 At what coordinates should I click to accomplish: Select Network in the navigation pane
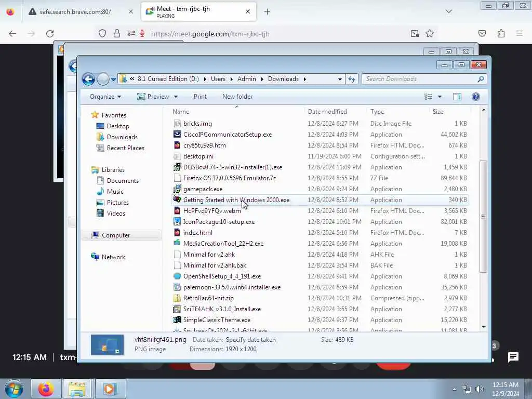tap(113, 257)
